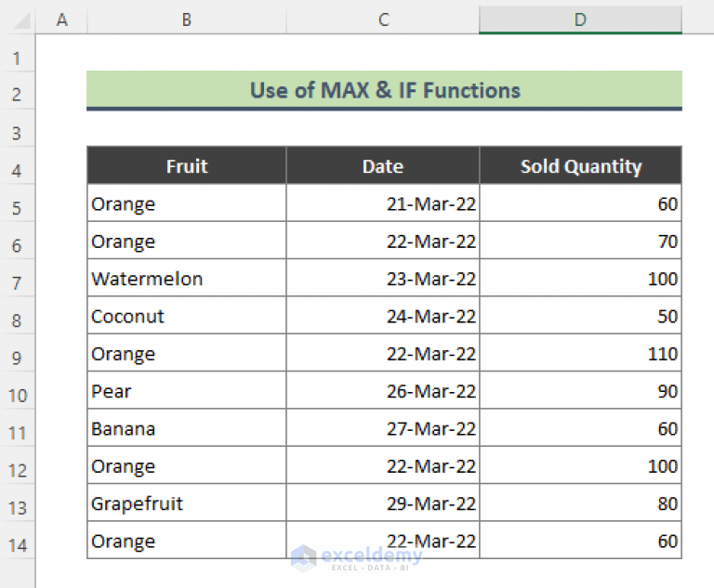
Task: Select the date cell in row 12
Action: 383,465
